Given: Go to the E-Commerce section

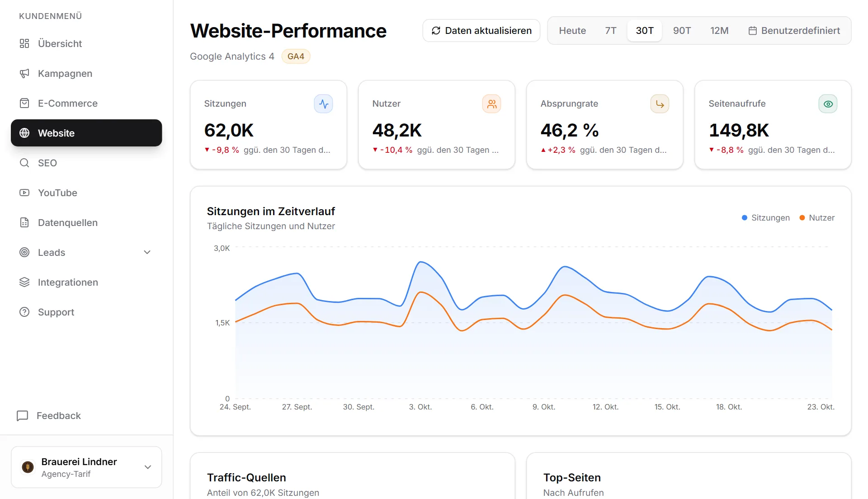Looking at the screenshot, I should (86, 103).
